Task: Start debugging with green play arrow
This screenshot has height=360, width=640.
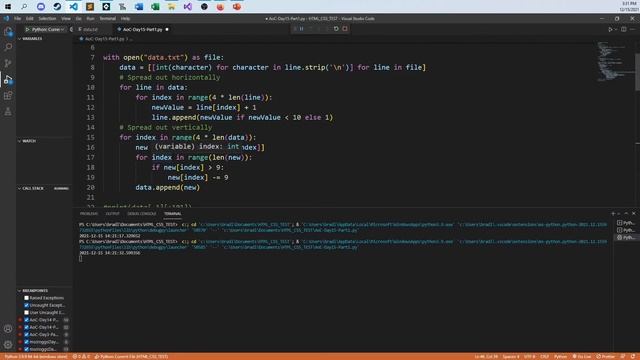Action: [27, 29]
